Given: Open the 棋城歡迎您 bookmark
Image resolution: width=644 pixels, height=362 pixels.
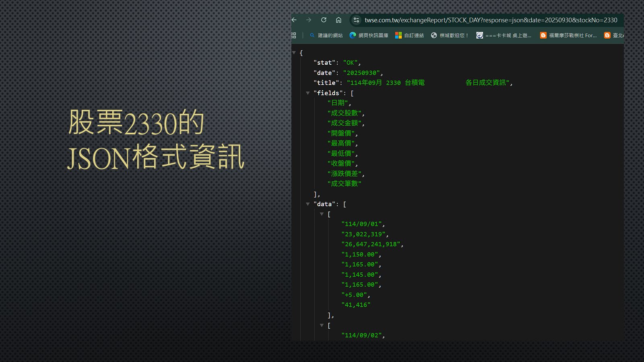Looking at the screenshot, I should [450, 35].
